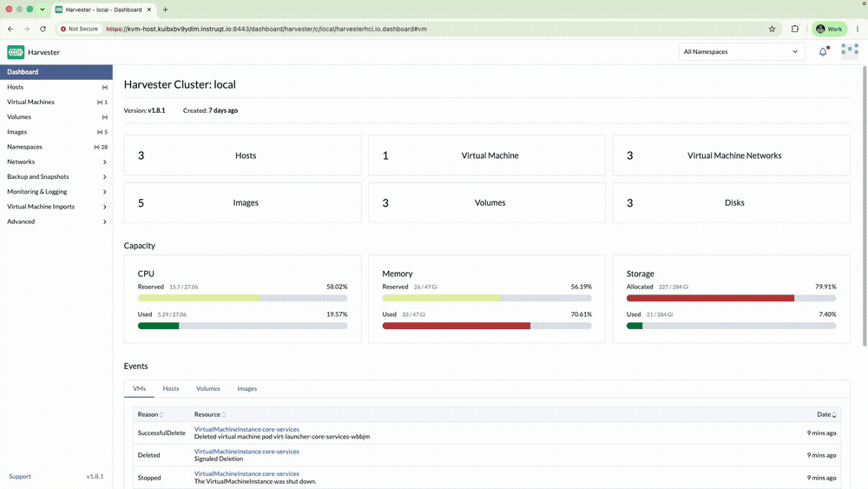
Task: Open Hosts in the sidebar
Action: click(x=56, y=87)
